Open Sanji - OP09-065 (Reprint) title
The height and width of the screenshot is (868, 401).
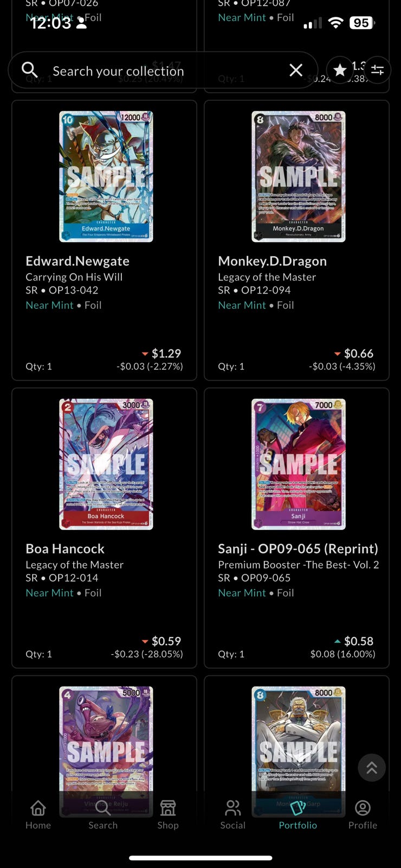tap(298, 548)
